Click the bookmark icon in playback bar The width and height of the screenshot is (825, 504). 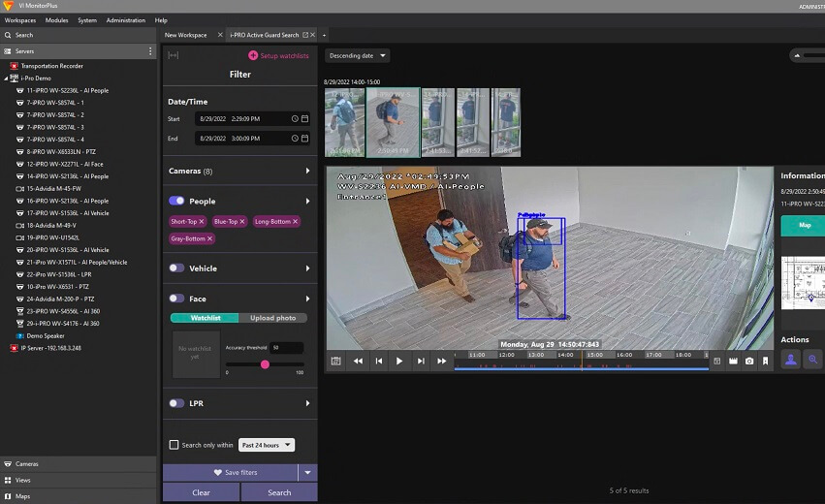765,361
